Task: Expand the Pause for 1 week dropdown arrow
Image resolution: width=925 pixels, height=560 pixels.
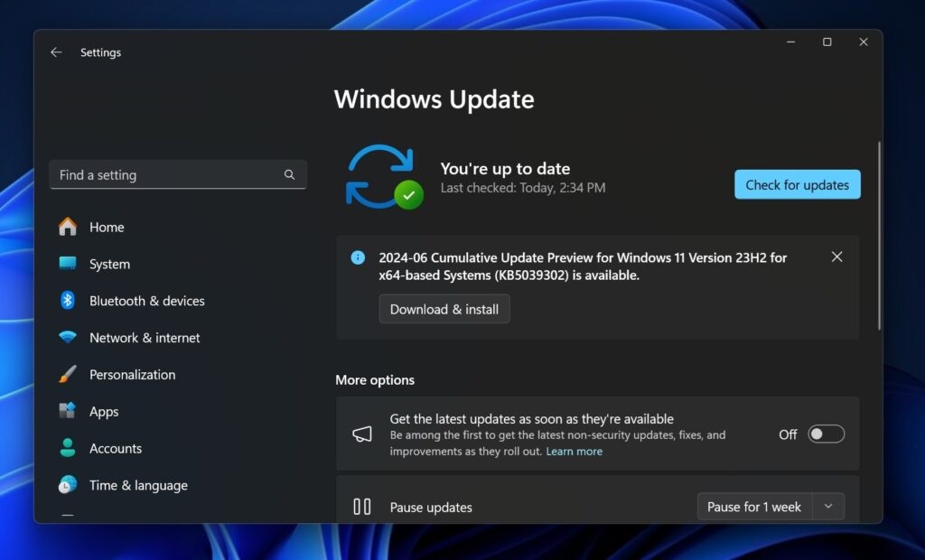Action: [828, 507]
